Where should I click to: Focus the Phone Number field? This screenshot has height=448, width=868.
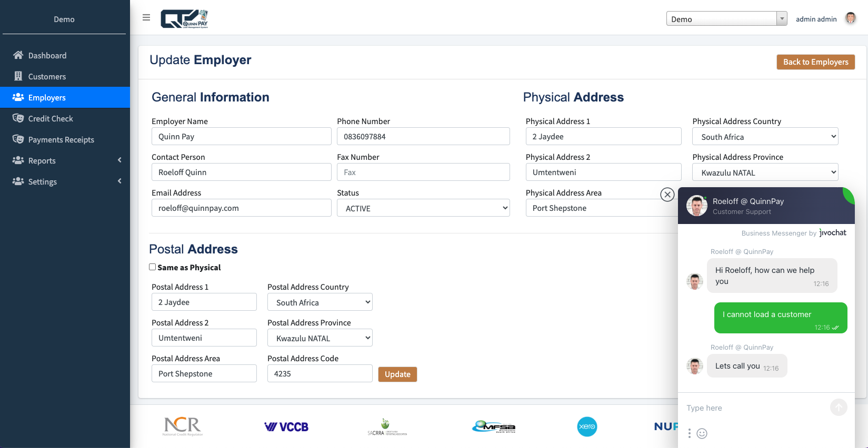[x=423, y=136]
